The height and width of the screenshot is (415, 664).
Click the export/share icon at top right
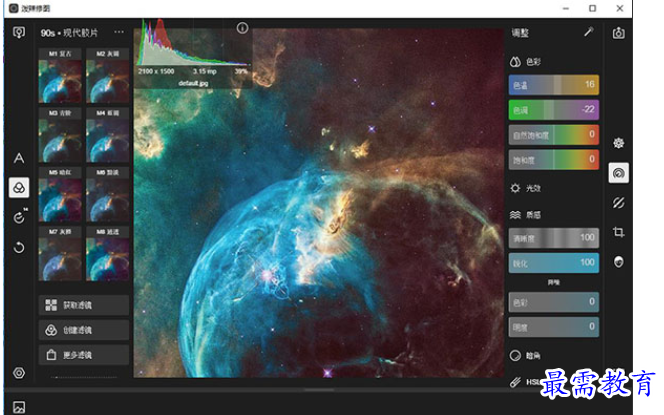tap(618, 32)
